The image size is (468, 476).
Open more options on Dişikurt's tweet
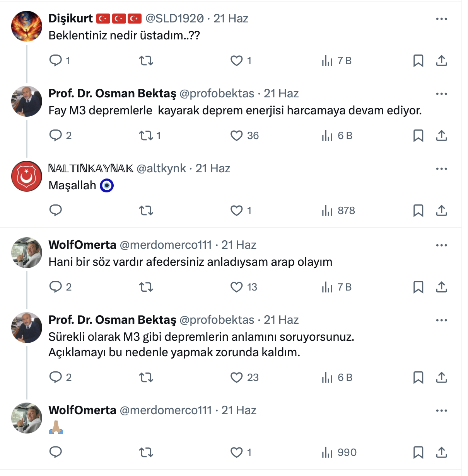click(441, 19)
